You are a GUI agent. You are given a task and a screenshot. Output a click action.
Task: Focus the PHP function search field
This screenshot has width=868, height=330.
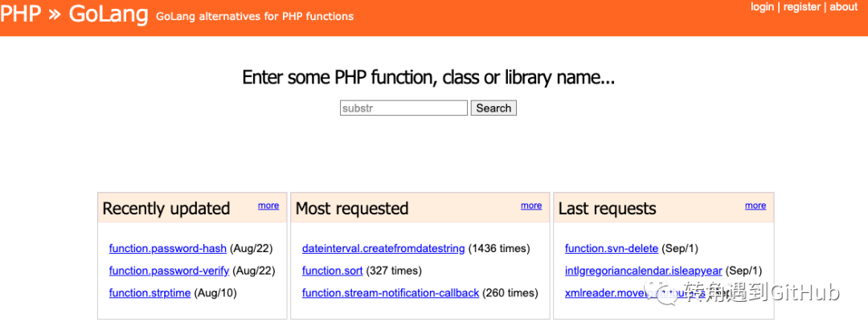click(x=403, y=108)
